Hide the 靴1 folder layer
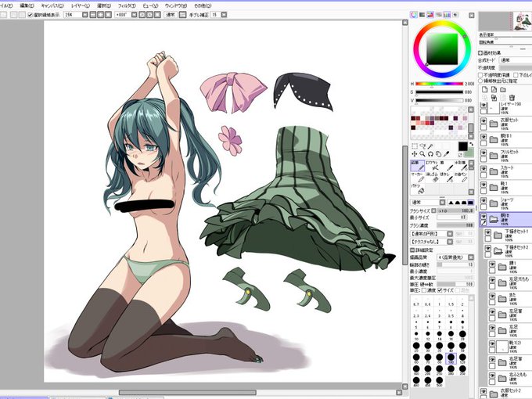Screen dimensions: 532x399 [x=483, y=184]
